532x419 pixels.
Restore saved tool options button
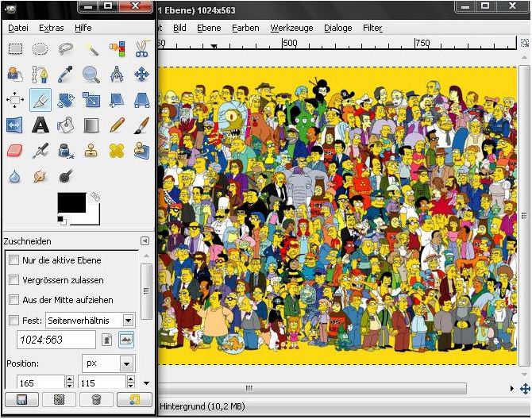[x=59, y=400]
